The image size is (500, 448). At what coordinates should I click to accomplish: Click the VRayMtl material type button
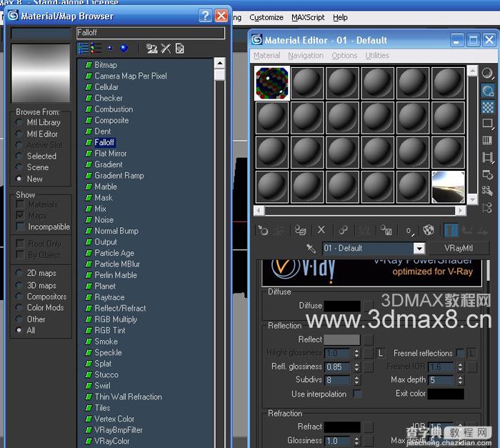(459, 248)
